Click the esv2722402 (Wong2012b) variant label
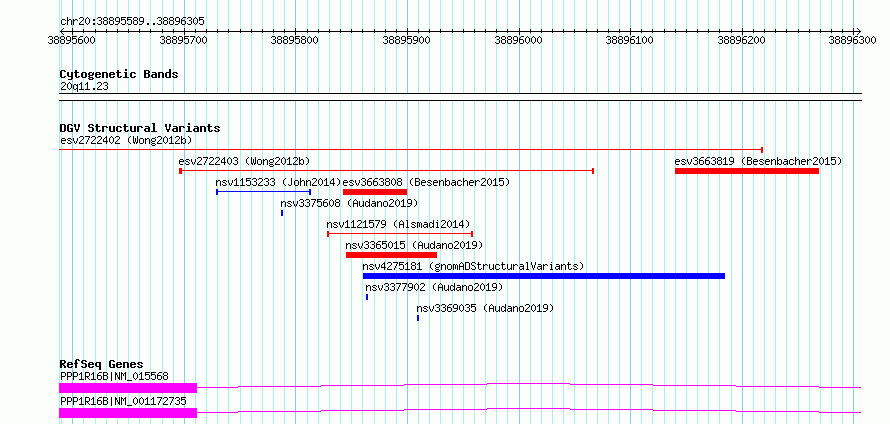 click(126, 140)
